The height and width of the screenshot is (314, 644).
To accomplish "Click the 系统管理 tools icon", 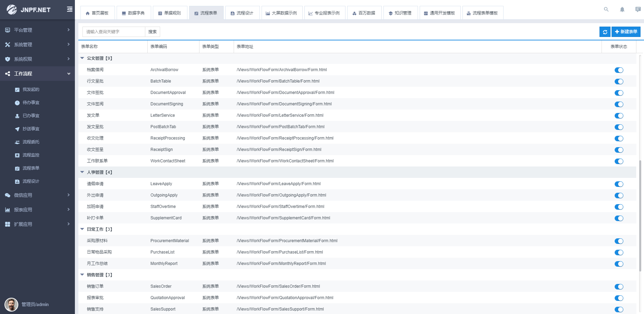I will [x=8, y=45].
